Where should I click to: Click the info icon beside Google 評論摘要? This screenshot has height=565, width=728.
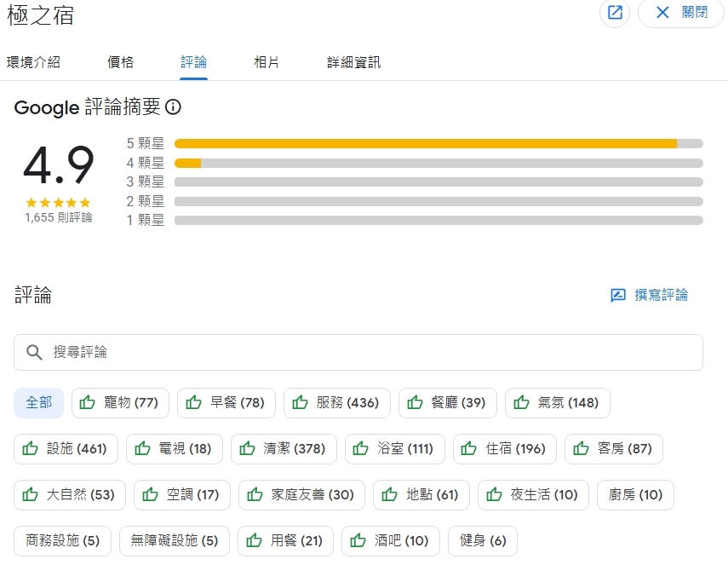click(x=173, y=107)
